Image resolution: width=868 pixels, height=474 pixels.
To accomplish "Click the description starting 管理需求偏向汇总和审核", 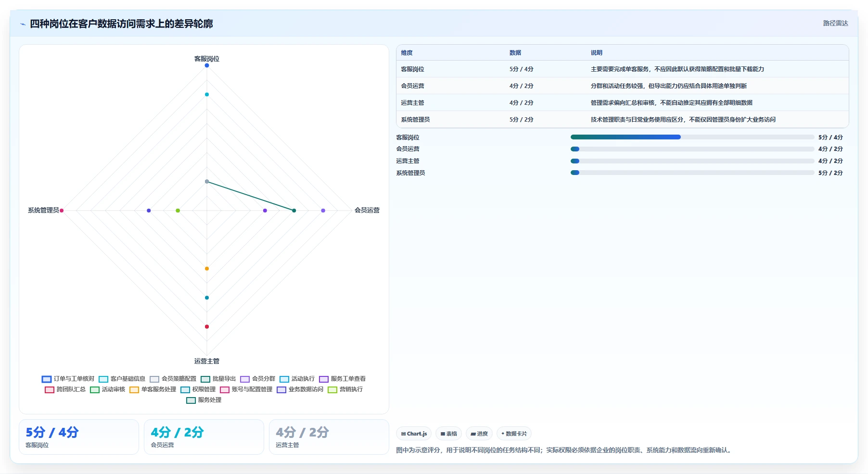I will [x=672, y=103].
